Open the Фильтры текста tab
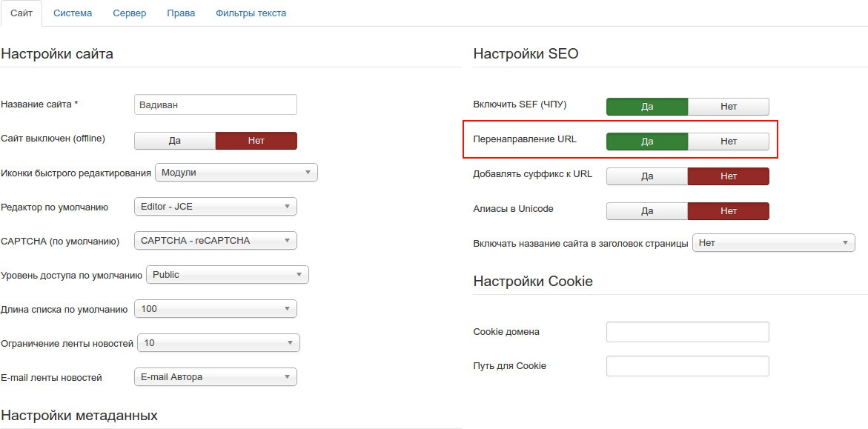This screenshot has width=868, height=429. (251, 13)
